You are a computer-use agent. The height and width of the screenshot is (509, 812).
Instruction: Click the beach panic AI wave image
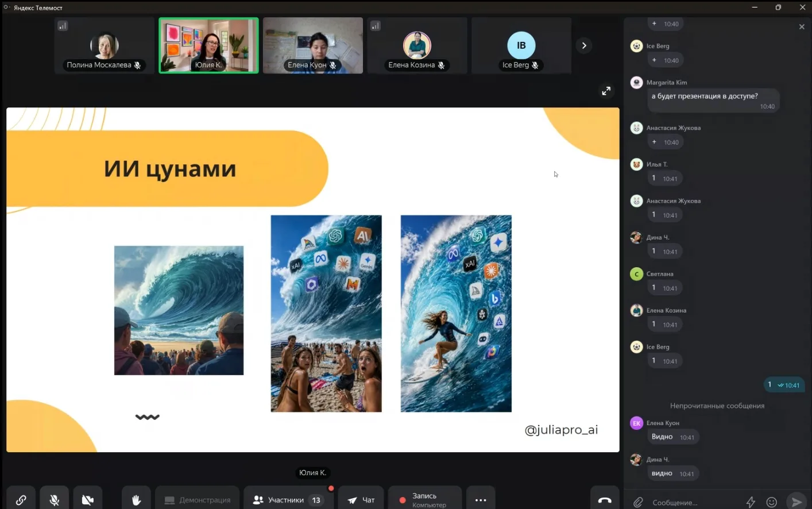(326, 313)
